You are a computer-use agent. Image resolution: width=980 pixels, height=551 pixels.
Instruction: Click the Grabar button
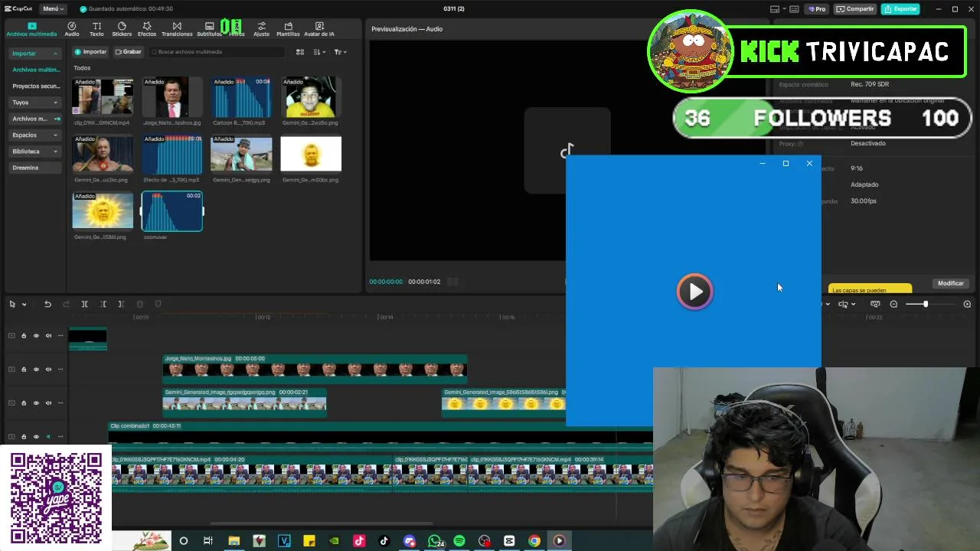[x=129, y=52]
